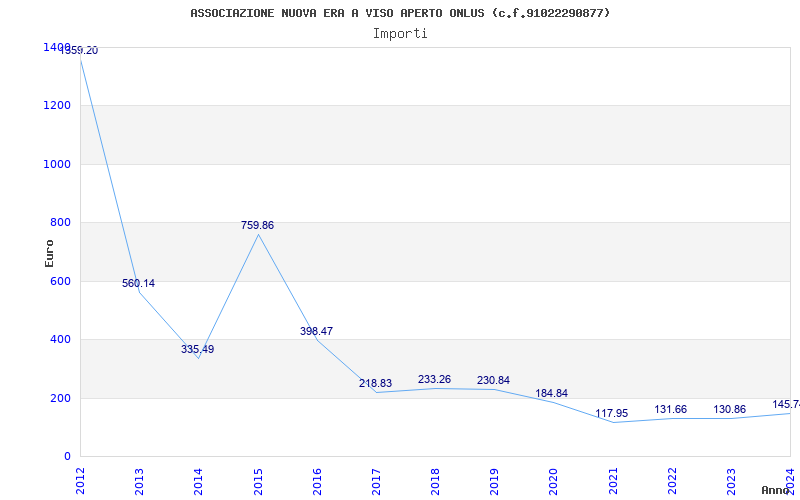The height and width of the screenshot is (500, 800).
Task: Click the x-axis year 2019
Action: coord(494,482)
